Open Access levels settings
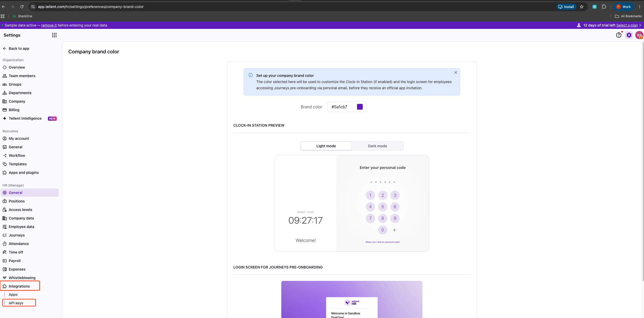 [x=30, y=210]
